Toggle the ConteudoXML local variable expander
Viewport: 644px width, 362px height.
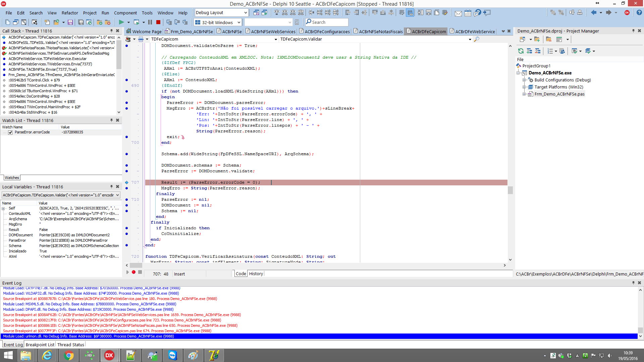[4, 214]
